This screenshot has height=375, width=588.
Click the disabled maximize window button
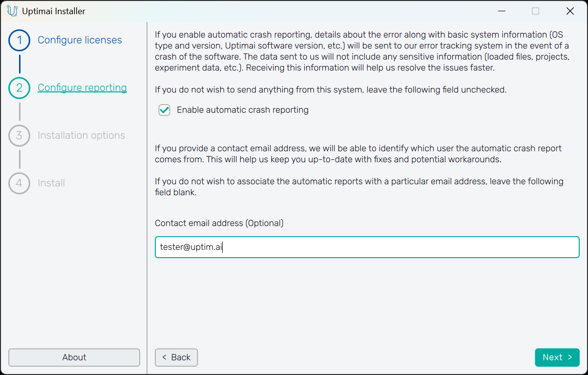(535, 11)
